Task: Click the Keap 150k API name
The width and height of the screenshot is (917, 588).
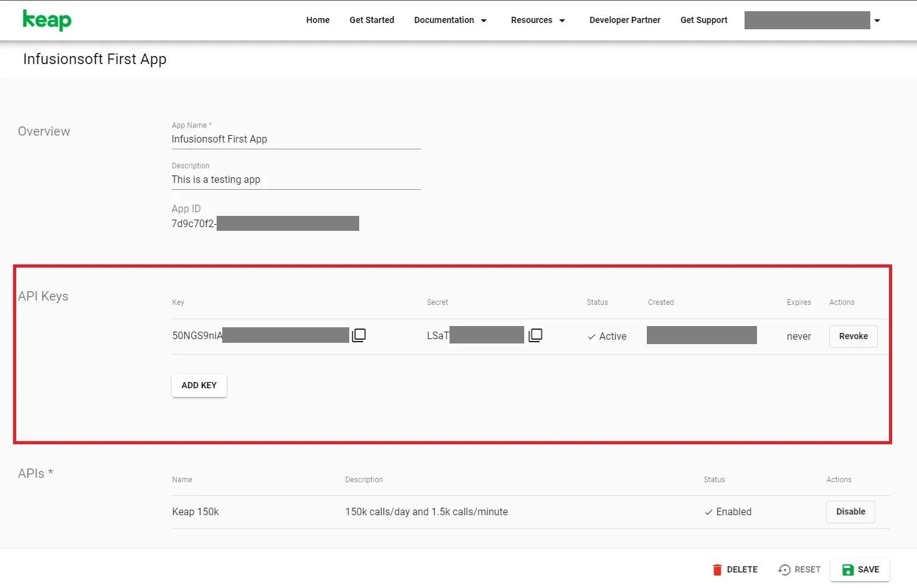Action: (x=195, y=512)
